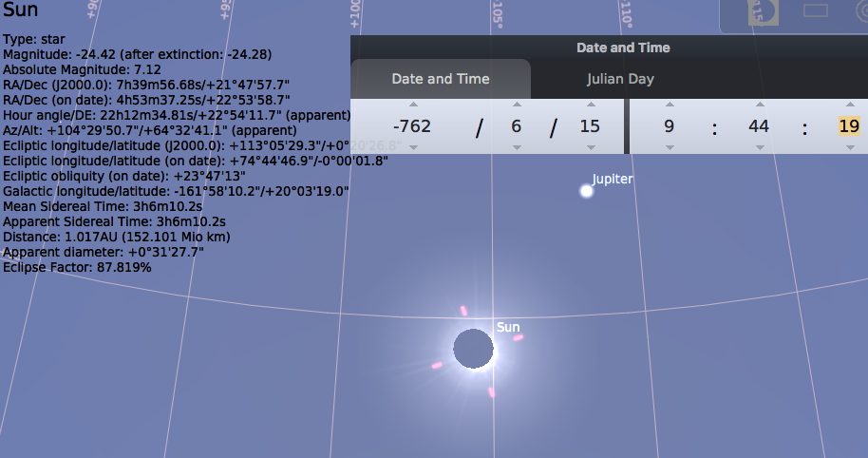Screen dimensions: 868x458
Task: Increase the year with up arrow
Action: [412, 105]
